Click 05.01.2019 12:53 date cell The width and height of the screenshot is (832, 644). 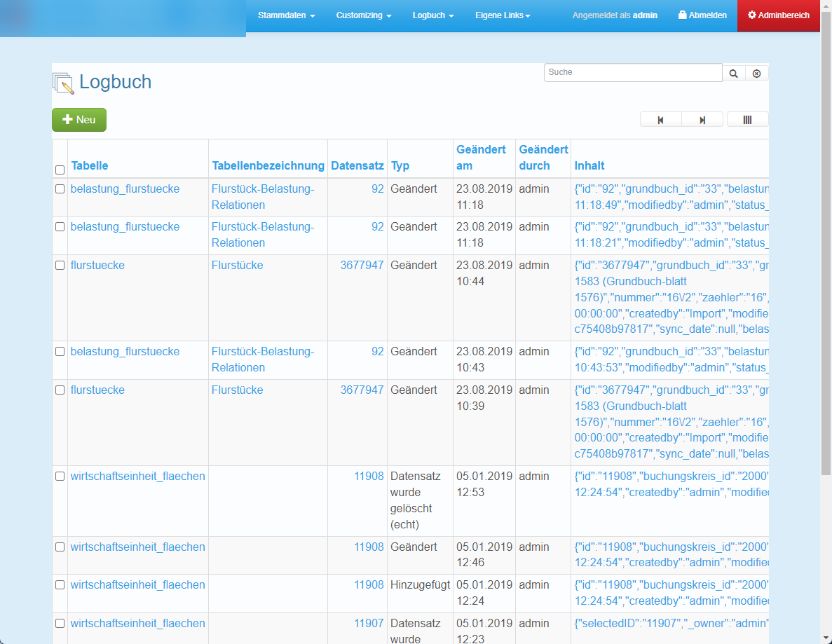(484, 484)
